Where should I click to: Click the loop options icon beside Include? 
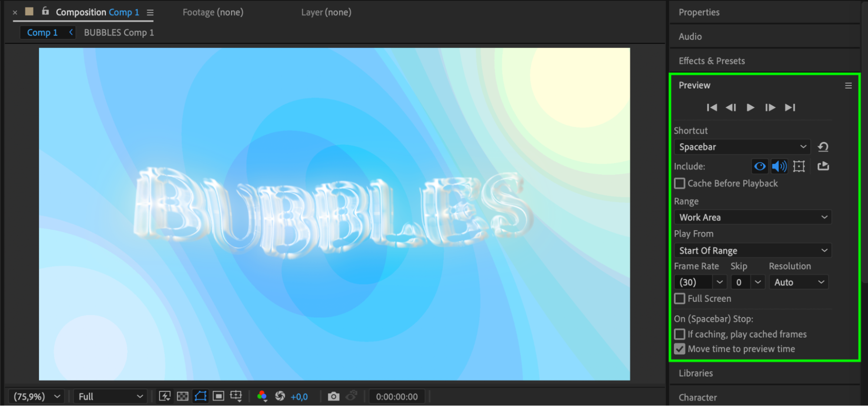click(x=823, y=166)
